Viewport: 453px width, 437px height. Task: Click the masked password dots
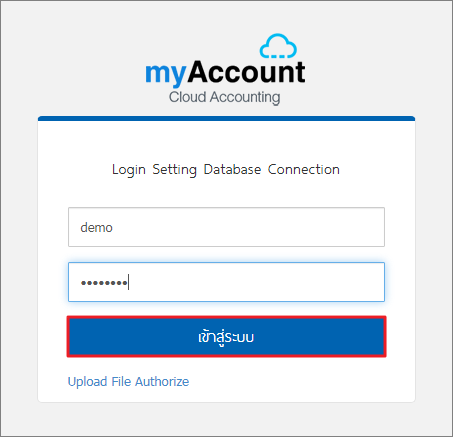(104, 283)
